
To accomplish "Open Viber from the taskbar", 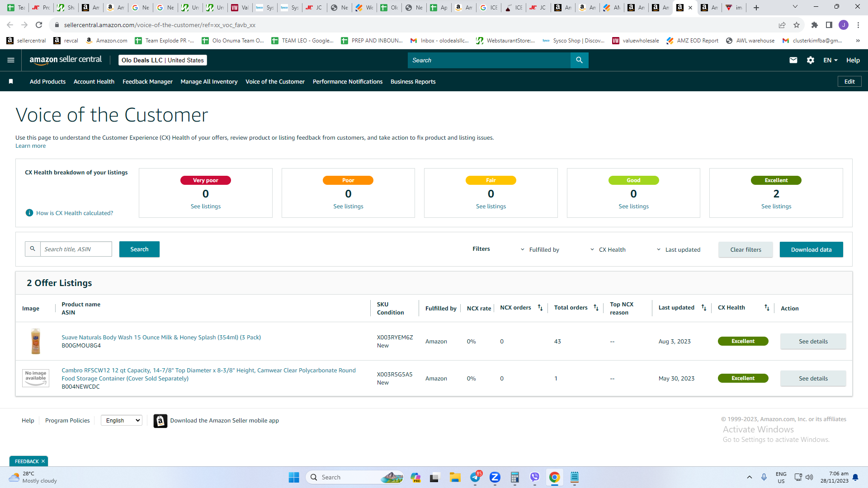I will coord(535,477).
